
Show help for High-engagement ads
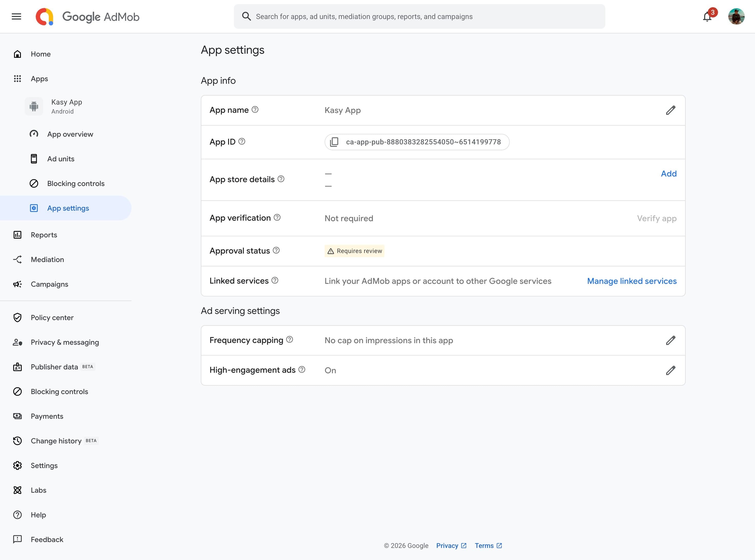(301, 369)
